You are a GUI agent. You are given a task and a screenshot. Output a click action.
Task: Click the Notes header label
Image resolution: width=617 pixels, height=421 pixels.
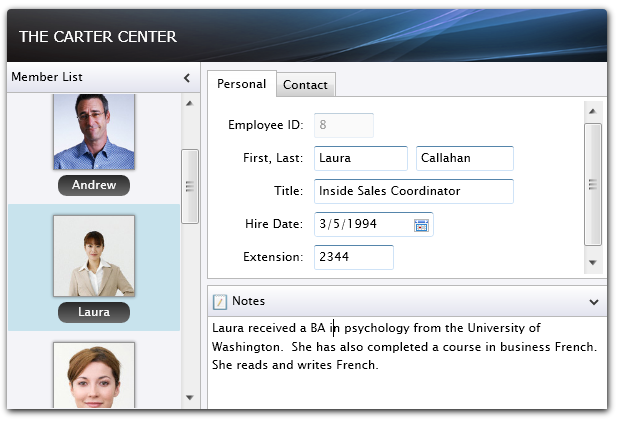[x=249, y=301]
